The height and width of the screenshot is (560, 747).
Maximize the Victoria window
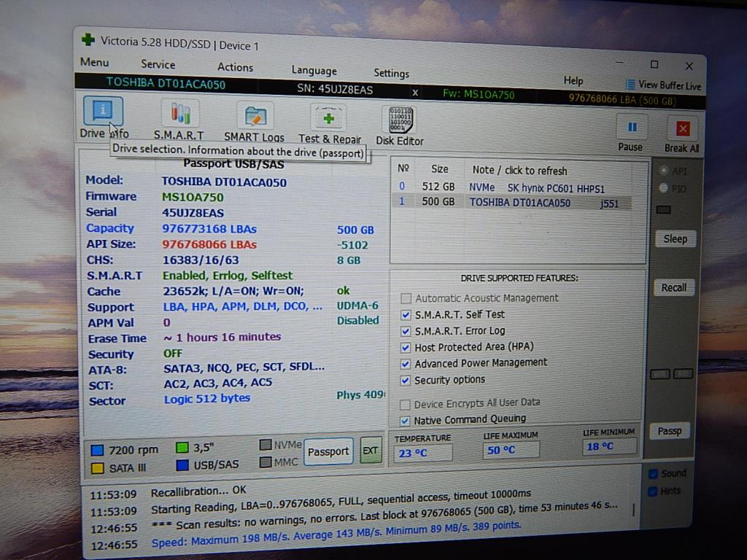click(x=654, y=64)
